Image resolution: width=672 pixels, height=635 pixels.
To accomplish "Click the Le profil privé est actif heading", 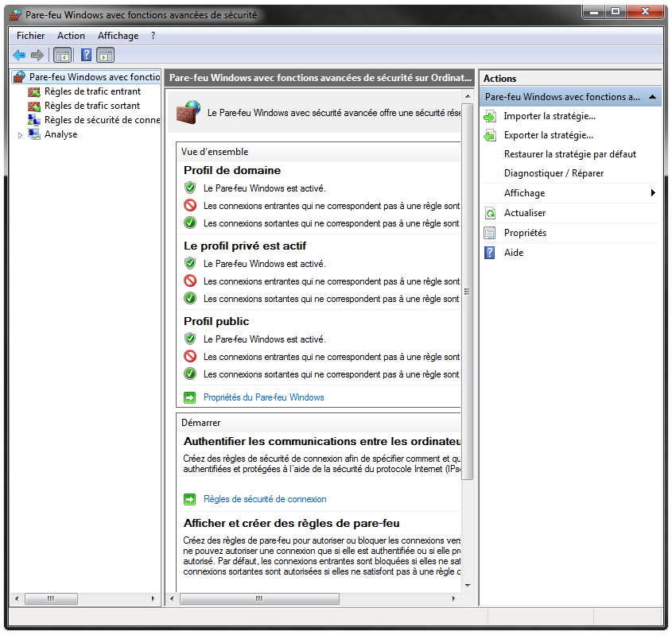I will 245,246.
